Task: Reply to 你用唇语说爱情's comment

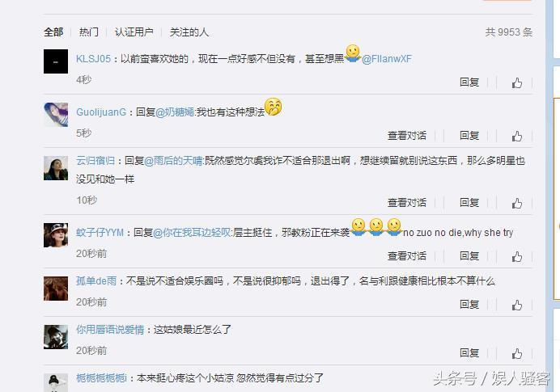Action: click(469, 353)
